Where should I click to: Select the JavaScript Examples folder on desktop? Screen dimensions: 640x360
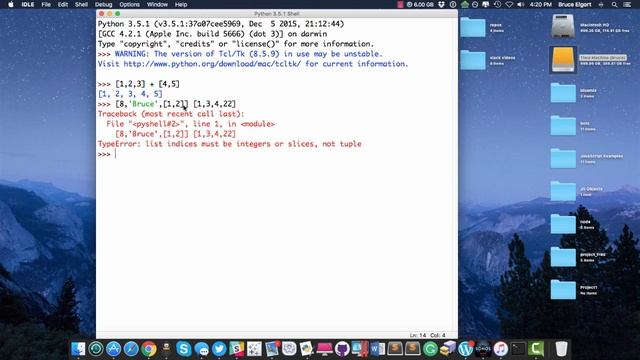tap(563, 158)
